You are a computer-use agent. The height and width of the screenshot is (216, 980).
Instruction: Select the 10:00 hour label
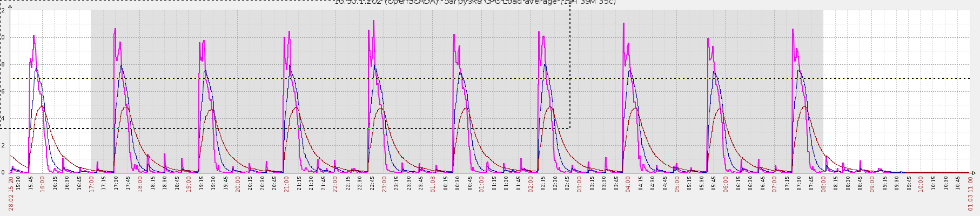[x=921, y=184]
